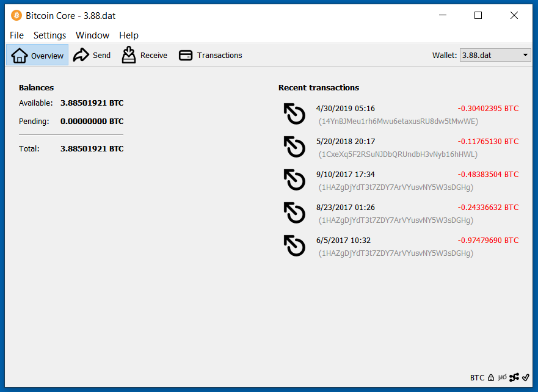The image size is (538, 392).
Task: Click the Send arrow icon
Action: [81, 56]
